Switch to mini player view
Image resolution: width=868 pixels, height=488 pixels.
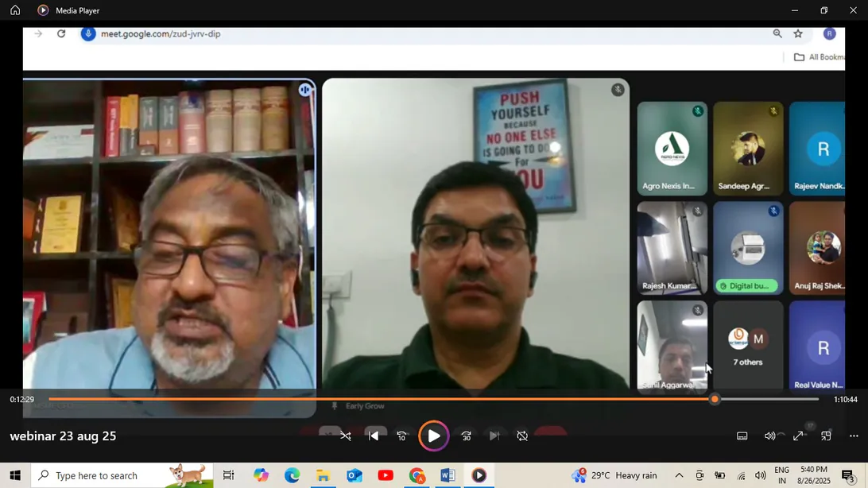point(826,436)
